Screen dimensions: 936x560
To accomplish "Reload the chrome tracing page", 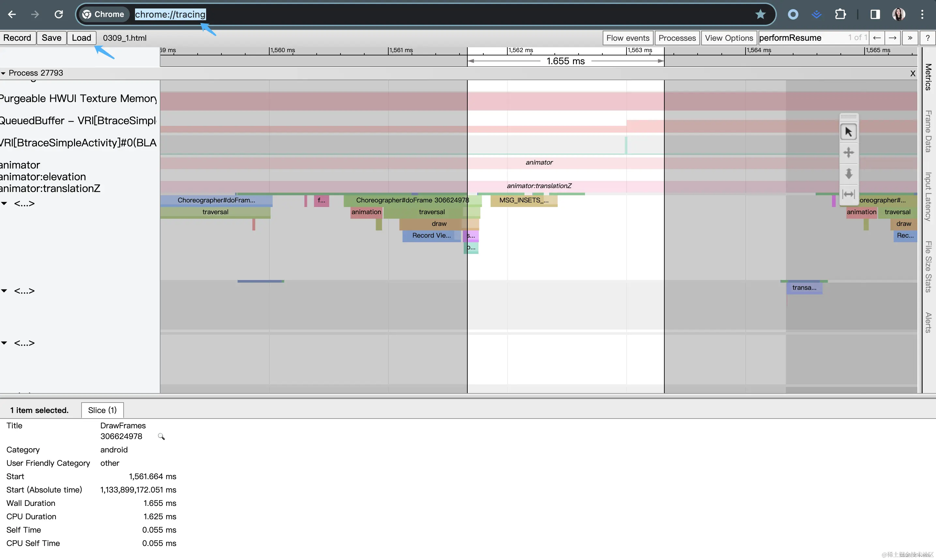I will (58, 14).
